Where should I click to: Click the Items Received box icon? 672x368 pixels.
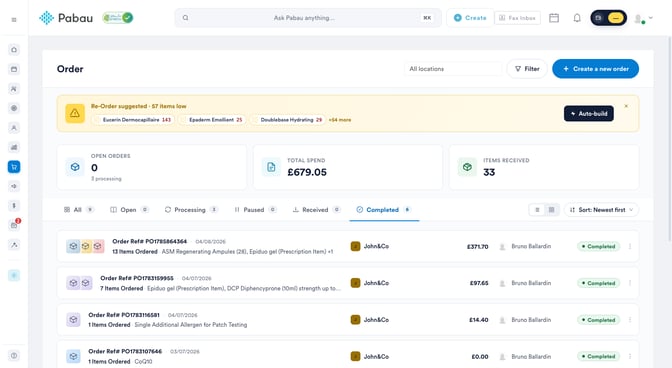pyautogui.click(x=467, y=167)
